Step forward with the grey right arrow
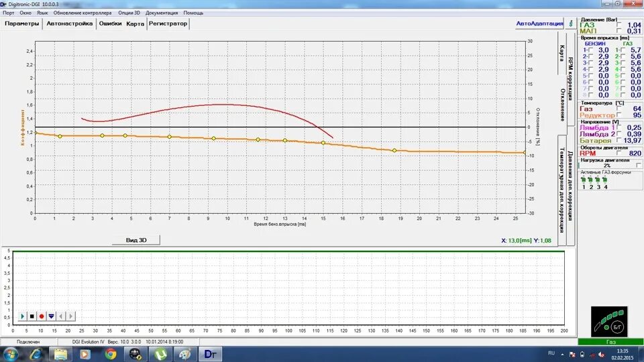The height and width of the screenshot is (362, 644). click(x=70, y=316)
